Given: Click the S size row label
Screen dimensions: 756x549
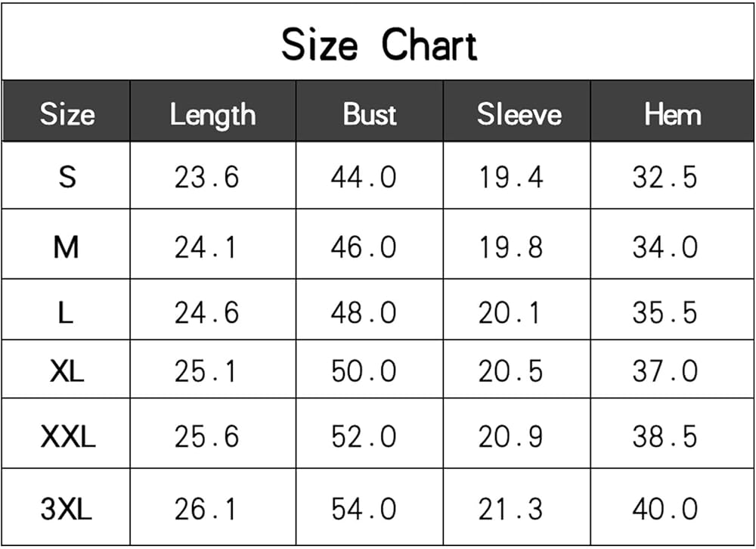Looking at the screenshot, I should tap(67, 177).
